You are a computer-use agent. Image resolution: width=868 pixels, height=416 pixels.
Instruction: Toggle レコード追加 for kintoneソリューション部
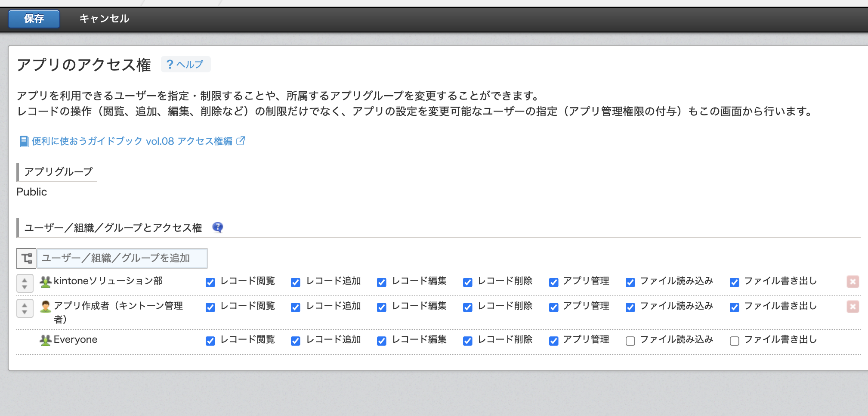coord(296,283)
